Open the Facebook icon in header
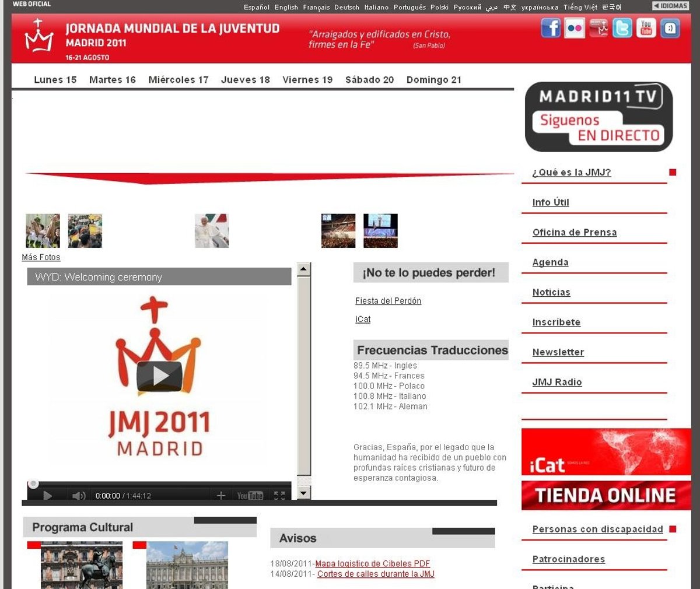 tap(551, 28)
